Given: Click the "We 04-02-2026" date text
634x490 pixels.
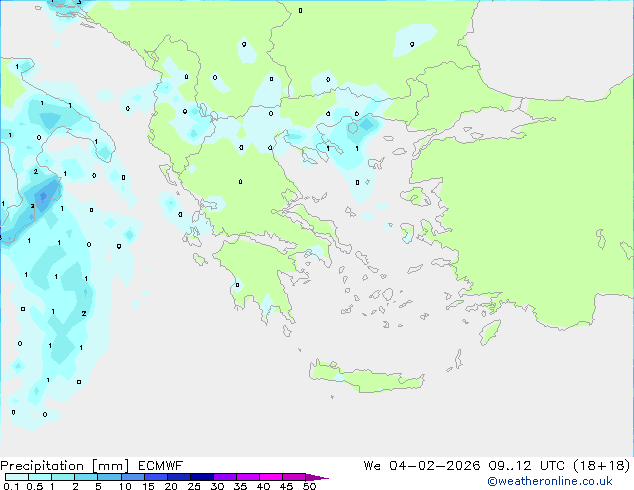Looking at the screenshot, I should tap(422, 466).
